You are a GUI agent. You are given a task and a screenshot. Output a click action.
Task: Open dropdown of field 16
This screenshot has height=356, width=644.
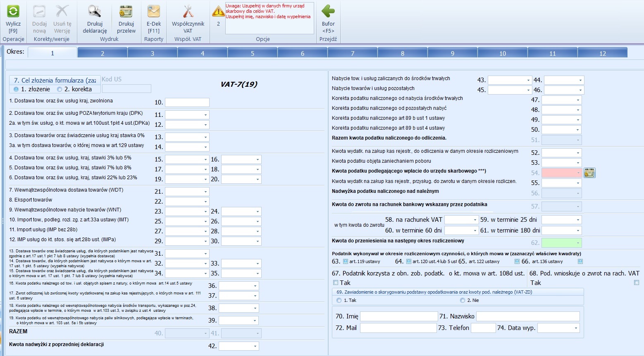click(258, 159)
